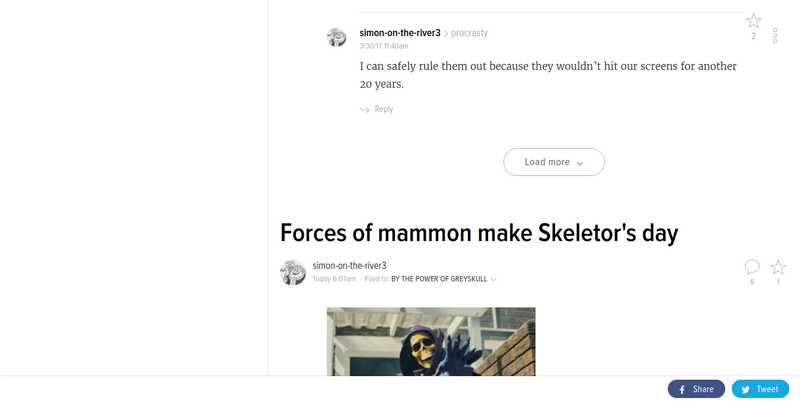Reply to the comment about 20 years
This screenshot has width=800, height=401.
377,109
